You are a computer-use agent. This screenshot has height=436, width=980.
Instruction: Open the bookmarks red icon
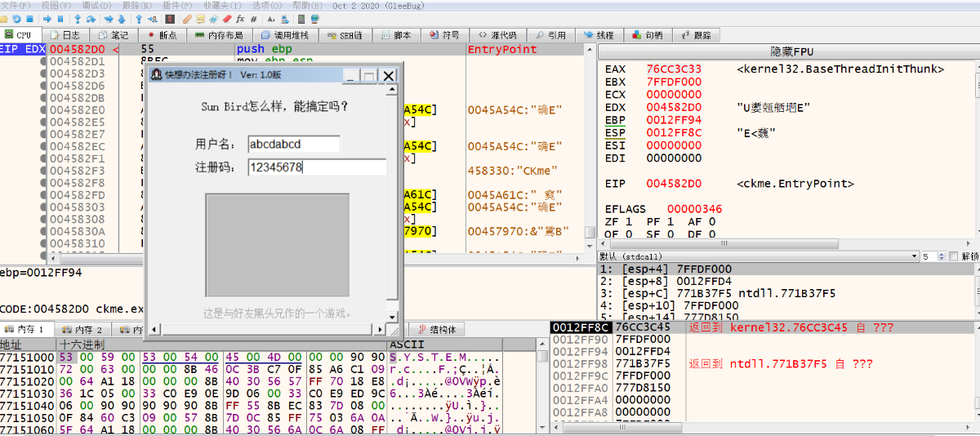(x=226, y=18)
